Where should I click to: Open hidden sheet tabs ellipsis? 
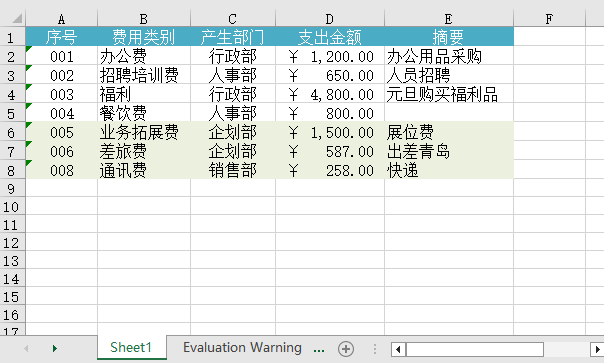[319, 350]
